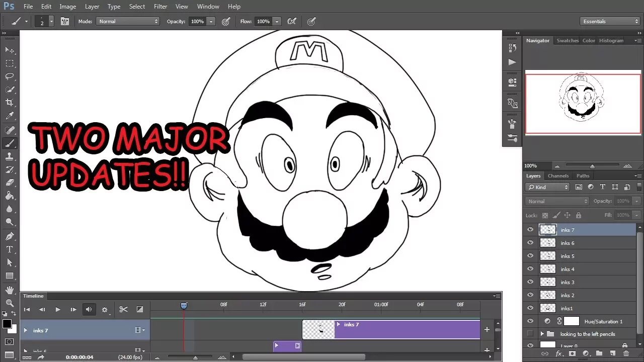Select the Dodge tool

point(10,222)
